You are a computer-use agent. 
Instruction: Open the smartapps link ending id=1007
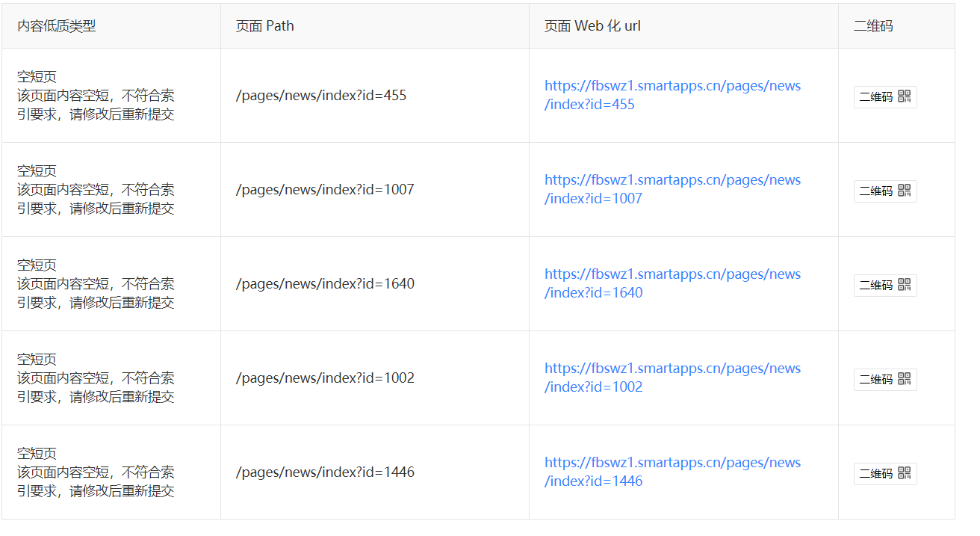(x=672, y=189)
